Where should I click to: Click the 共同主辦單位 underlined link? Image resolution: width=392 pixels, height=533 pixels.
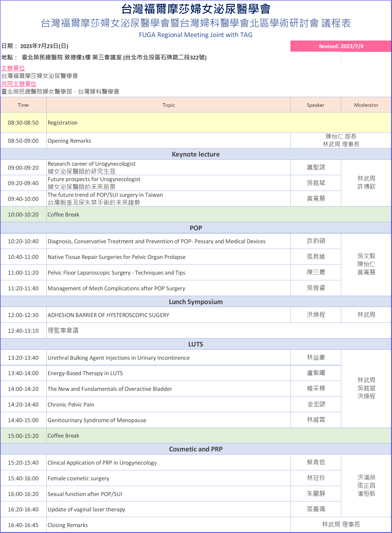[19, 84]
